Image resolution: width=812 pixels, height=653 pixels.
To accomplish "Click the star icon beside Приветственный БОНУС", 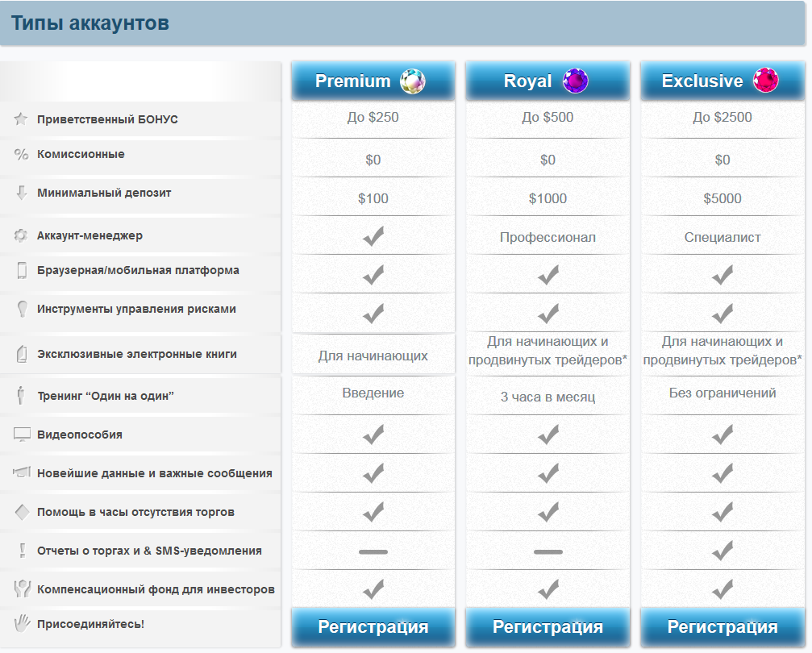I will coord(21,119).
